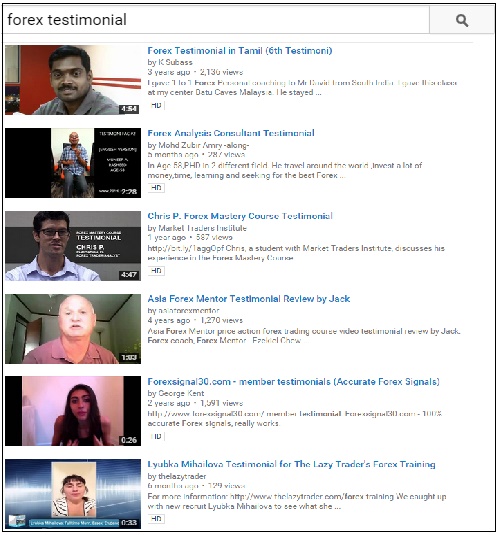Image resolution: width=500 pixels, height=535 pixels.
Task: Visit Market Traders Institute channel
Action: coord(202,228)
